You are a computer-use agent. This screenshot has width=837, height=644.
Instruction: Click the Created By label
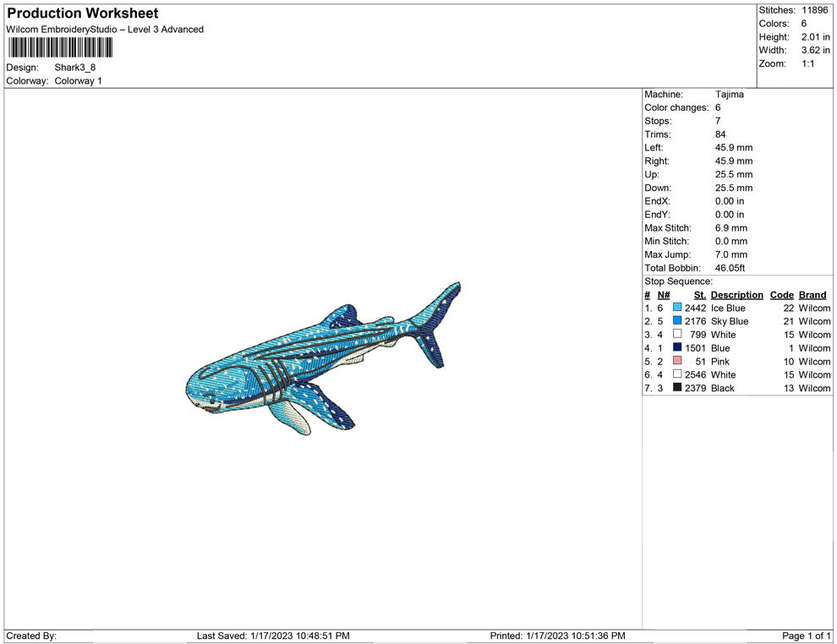click(x=31, y=636)
